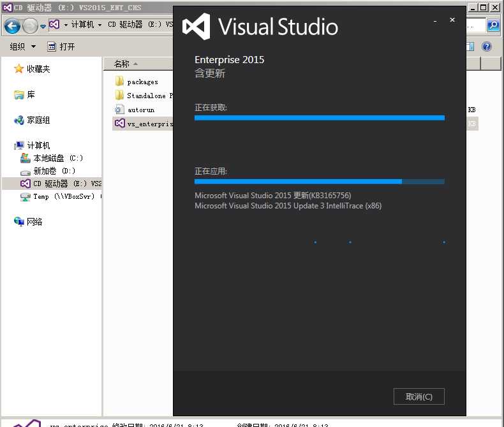Click the Explorer title bar VS icon
Screen dimensions: 504x427
pos(8,7)
